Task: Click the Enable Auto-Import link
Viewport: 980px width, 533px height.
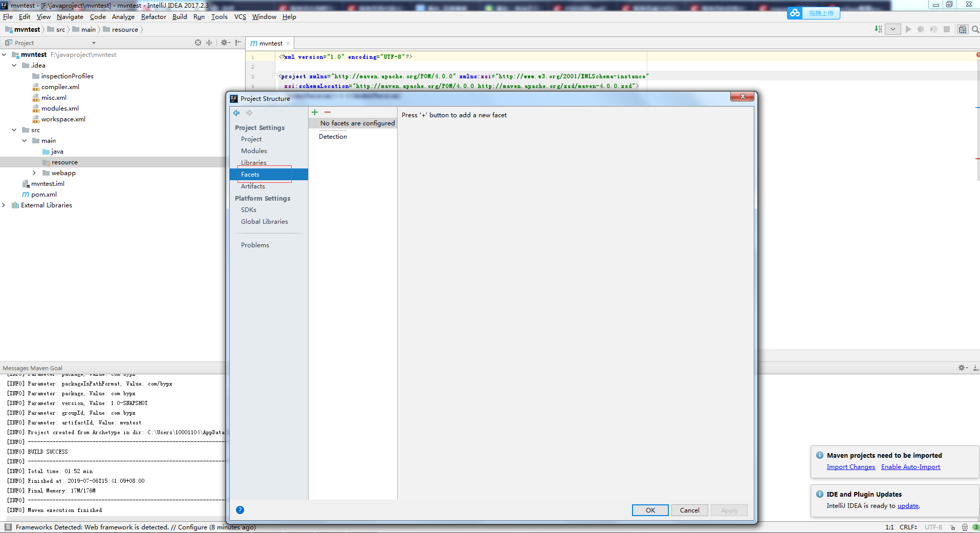Action: (x=911, y=467)
